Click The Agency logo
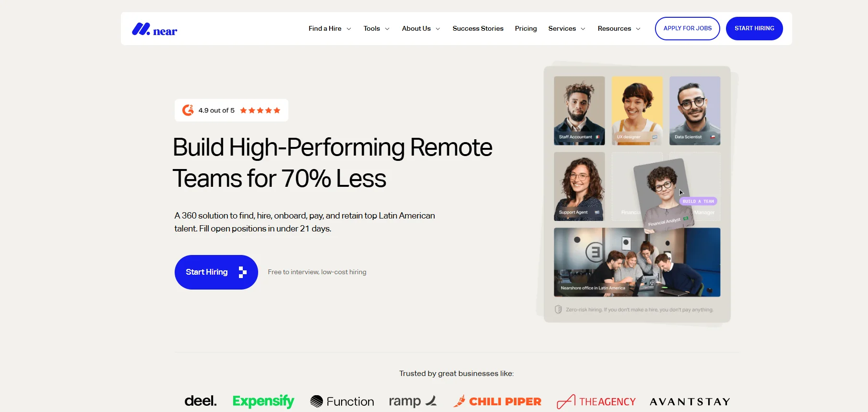This screenshot has height=412, width=868. tap(596, 401)
